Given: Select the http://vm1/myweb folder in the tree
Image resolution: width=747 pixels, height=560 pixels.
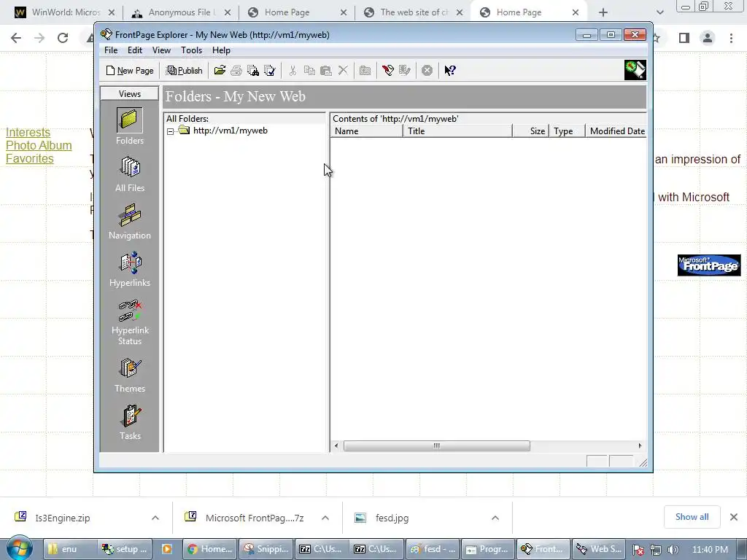Looking at the screenshot, I should pos(230,131).
